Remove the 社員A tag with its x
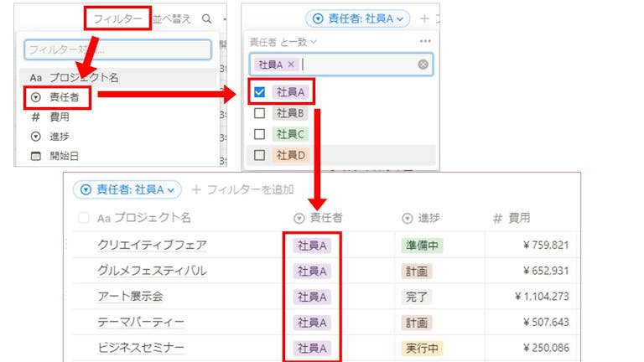The image size is (644, 362). [291, 65]
